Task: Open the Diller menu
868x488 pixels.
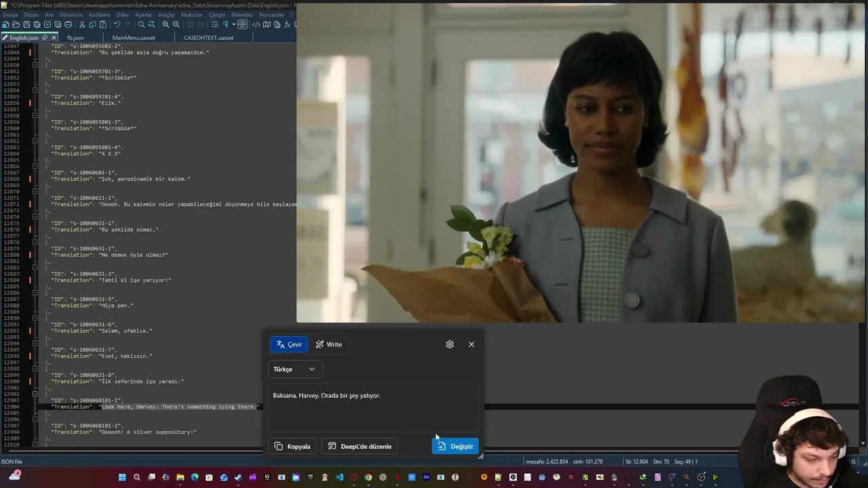Action: 123,15
